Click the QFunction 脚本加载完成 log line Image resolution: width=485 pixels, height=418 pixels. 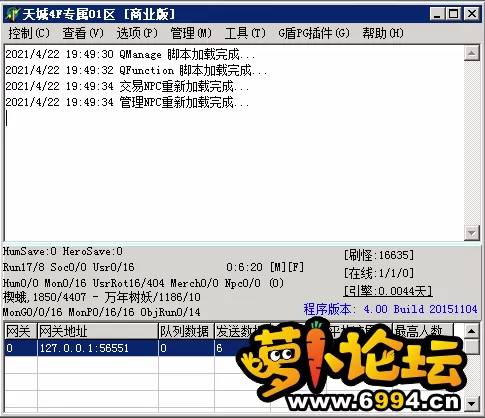136,70
